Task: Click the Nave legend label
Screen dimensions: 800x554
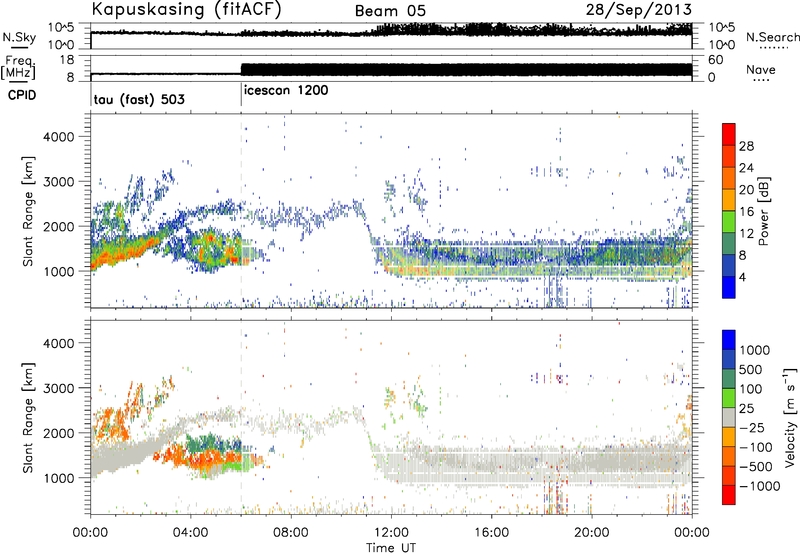Action: coord(761,69)
